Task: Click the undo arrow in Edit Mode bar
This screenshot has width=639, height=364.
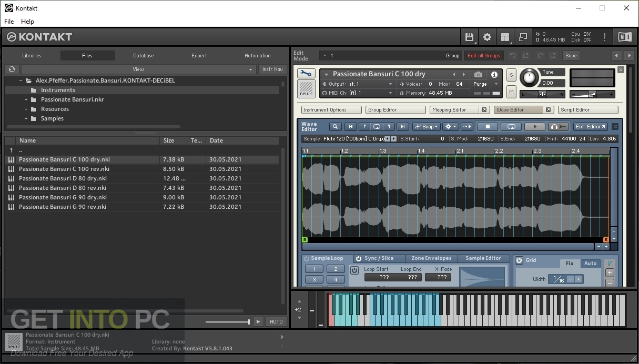Action: (513, 55)
